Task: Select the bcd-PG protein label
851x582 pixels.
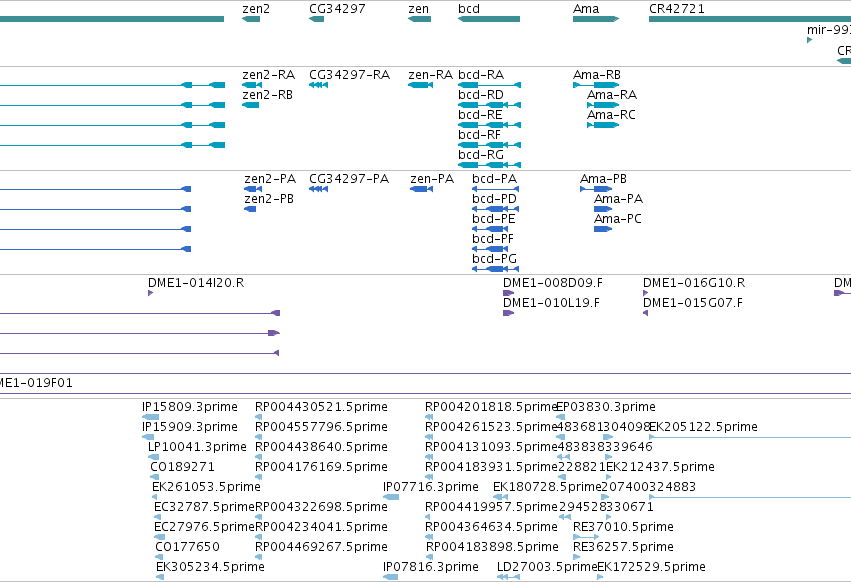Action: pos(494,259)
